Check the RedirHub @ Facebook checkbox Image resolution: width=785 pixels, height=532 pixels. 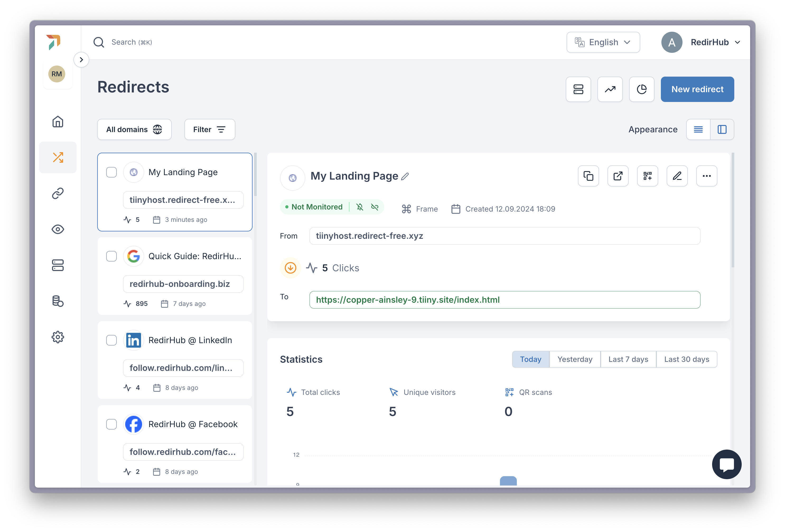111,424
